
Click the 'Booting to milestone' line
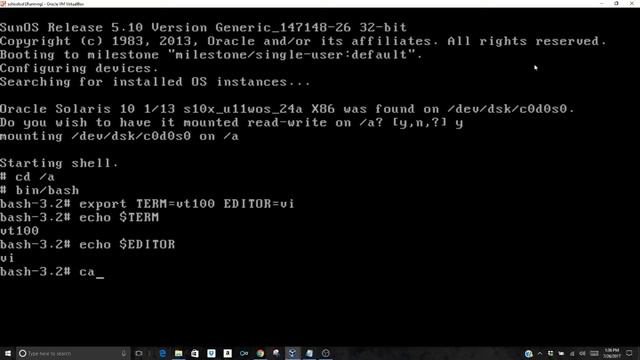click(211, 55)
